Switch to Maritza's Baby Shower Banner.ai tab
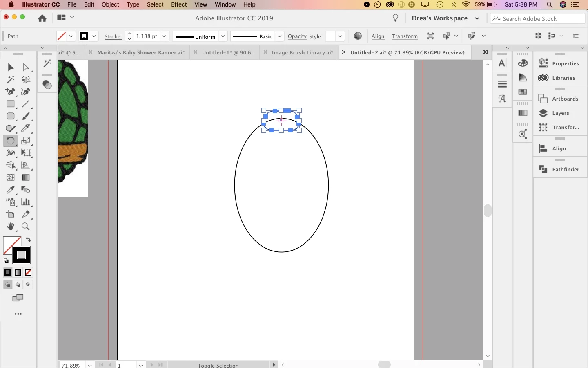 point(141,52)
